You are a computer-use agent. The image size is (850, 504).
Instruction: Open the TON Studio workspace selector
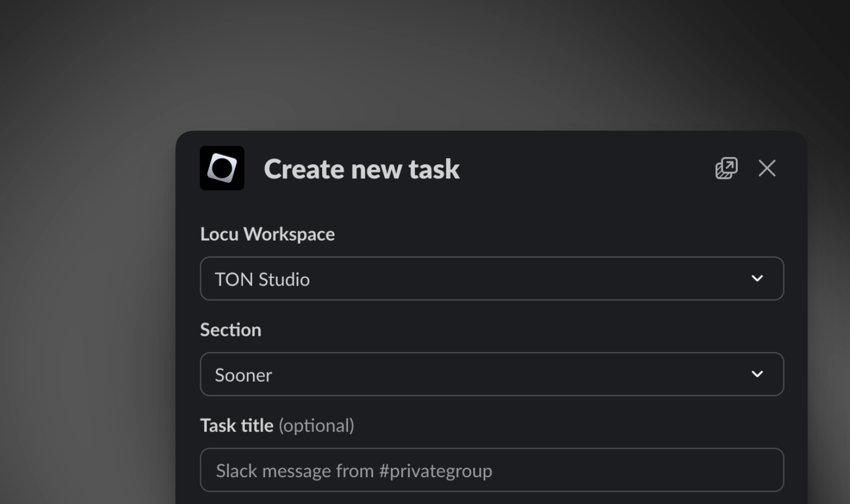[491, 278]
